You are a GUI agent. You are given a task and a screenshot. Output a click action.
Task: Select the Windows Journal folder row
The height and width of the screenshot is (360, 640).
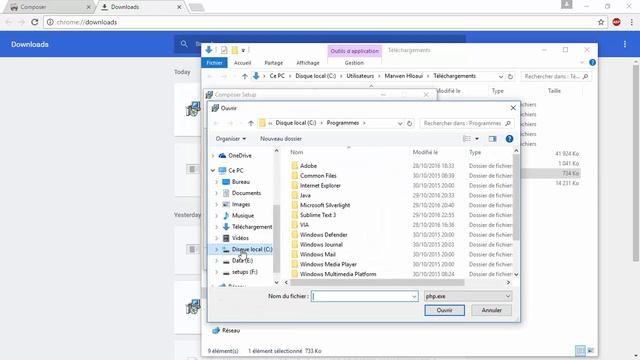pos(402,244)
